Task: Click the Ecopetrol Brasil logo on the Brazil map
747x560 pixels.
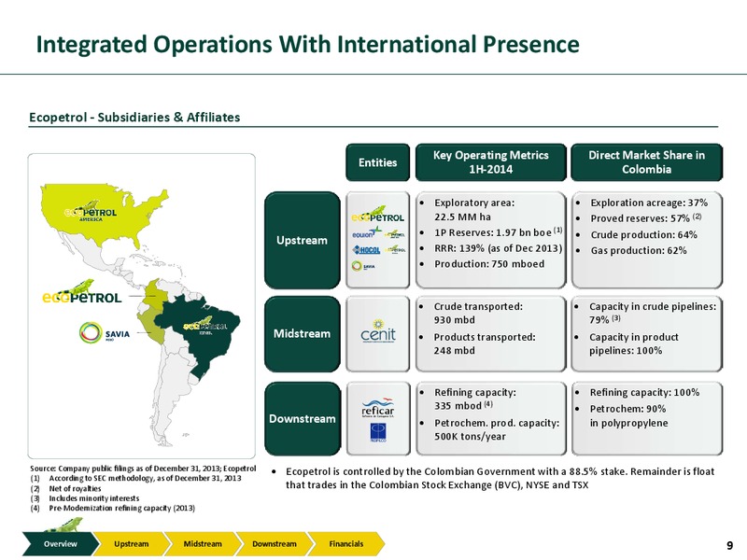Action: pyautogui.click(x=205, y=326)
